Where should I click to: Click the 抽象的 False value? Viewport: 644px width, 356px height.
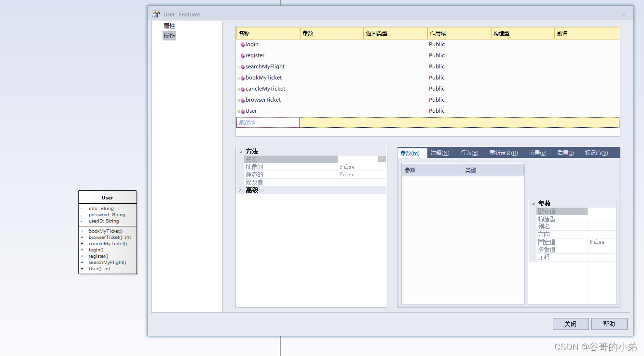pyautogui.click(x=347, y=167)
